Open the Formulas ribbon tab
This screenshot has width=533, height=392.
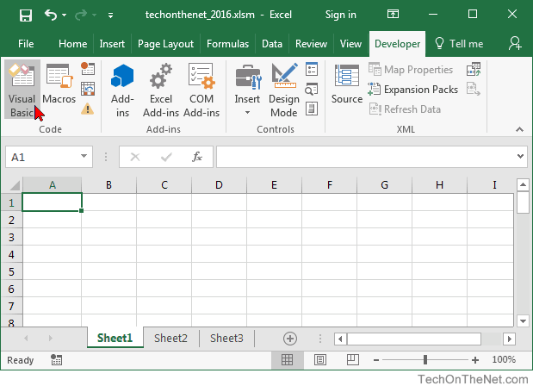[228, 44]
